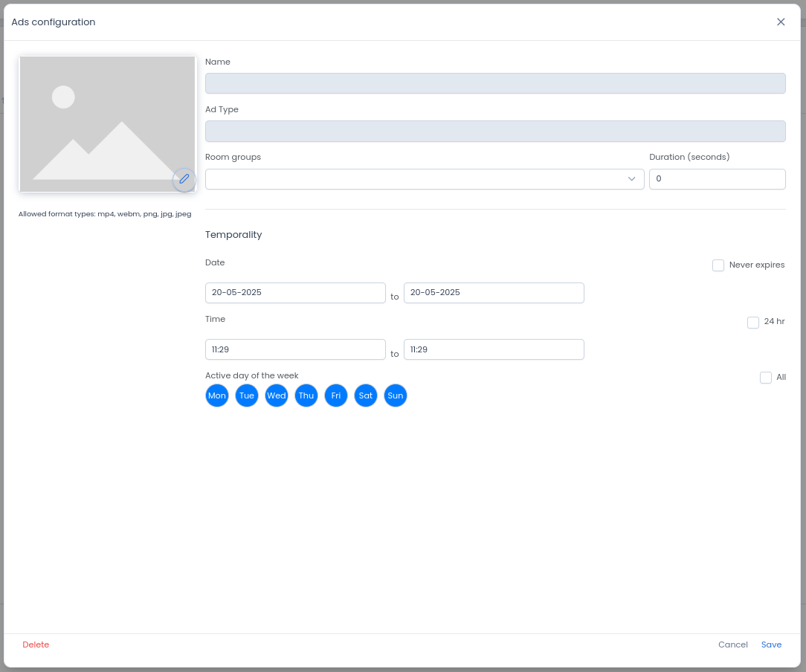Toggle the Thu day button
The image size is (806, 672).
click(306, 395)
